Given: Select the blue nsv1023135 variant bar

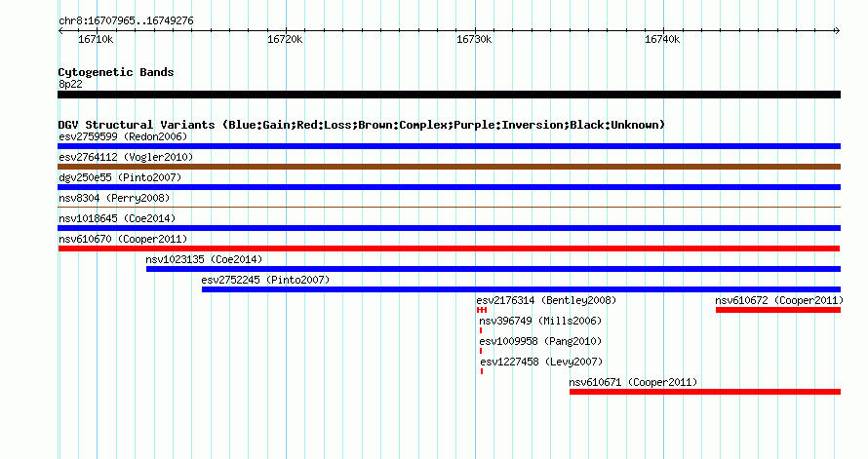Looking at the screenshot, I should pyautogui.click(x=493, y=269).
